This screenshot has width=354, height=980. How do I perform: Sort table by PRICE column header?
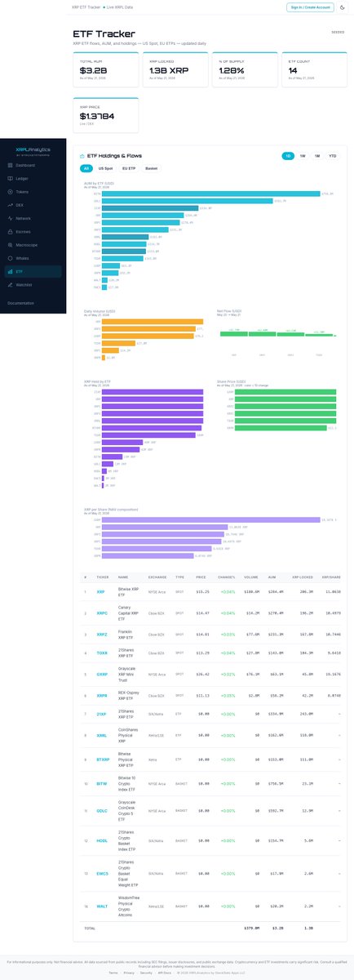pos(201,576)
